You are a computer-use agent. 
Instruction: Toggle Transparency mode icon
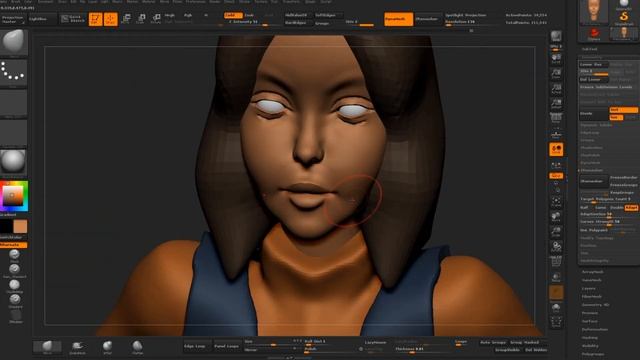click(x=556, y=277)
